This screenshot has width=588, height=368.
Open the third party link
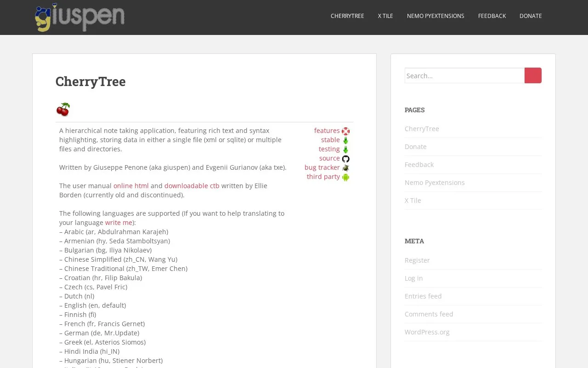(323, 177)
